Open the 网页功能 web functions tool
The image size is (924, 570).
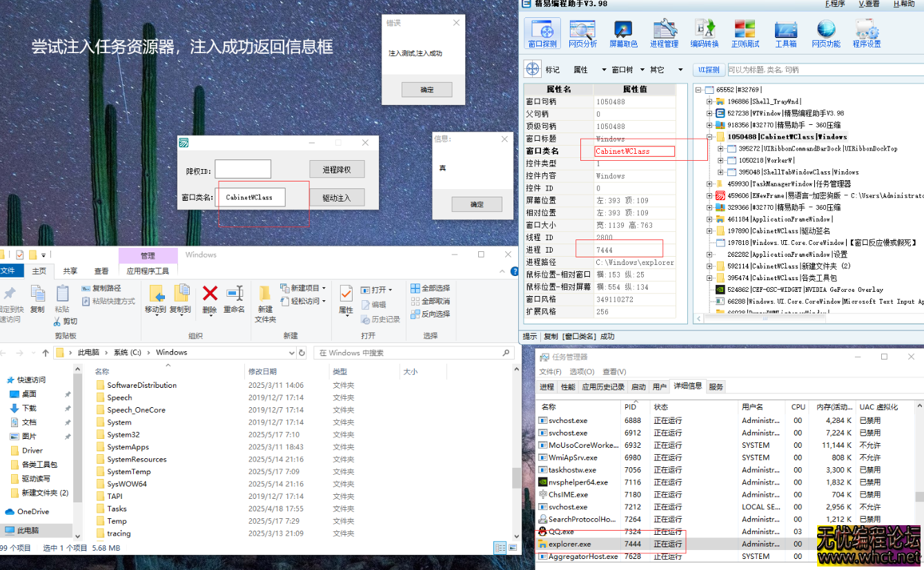(826, 32)
